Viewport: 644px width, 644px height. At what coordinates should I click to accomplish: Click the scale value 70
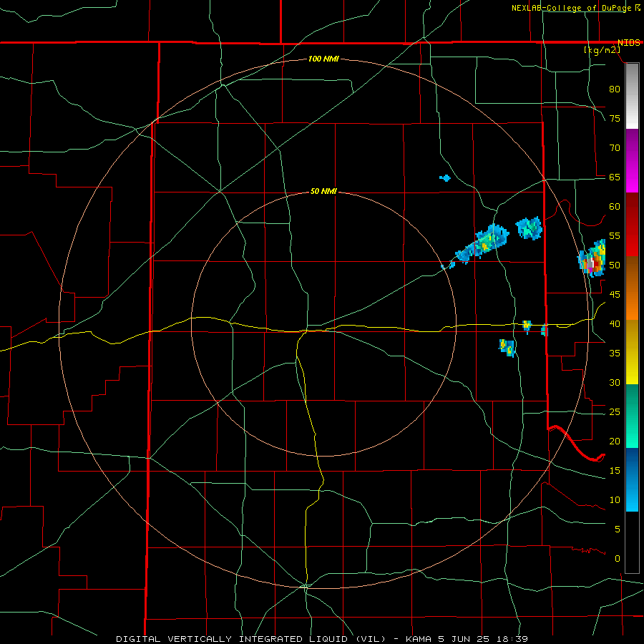pos(615,148)
